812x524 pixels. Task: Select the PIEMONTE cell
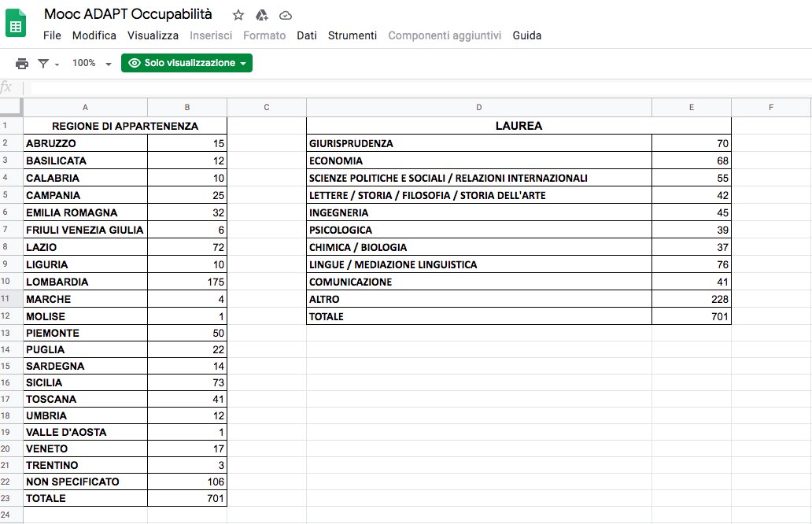[86, 333]
